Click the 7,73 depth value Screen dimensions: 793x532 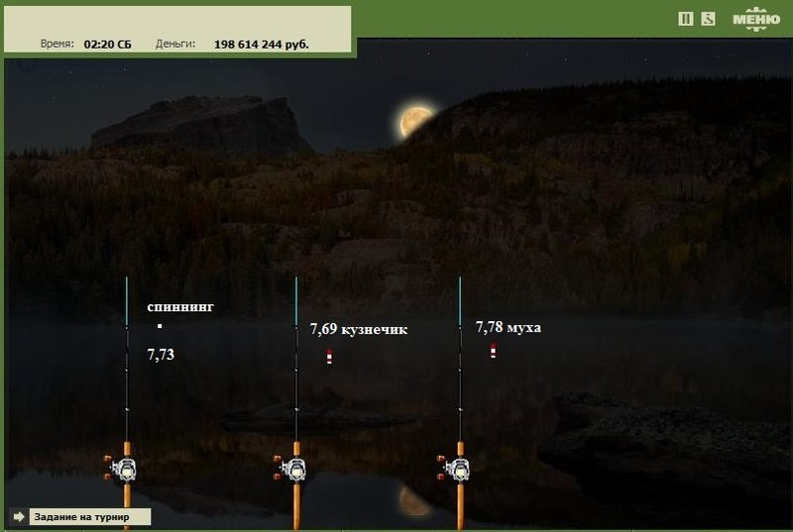[161, 354]
